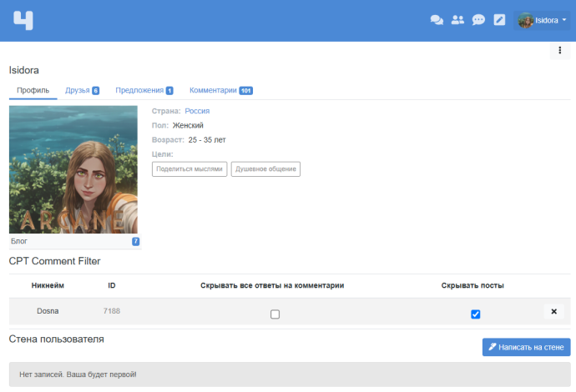Uncheck the hide posts option for Dosna
Image resolution: width=576 pixels, height=392 pixels.
pyautogui.click(x=475, y=314)
